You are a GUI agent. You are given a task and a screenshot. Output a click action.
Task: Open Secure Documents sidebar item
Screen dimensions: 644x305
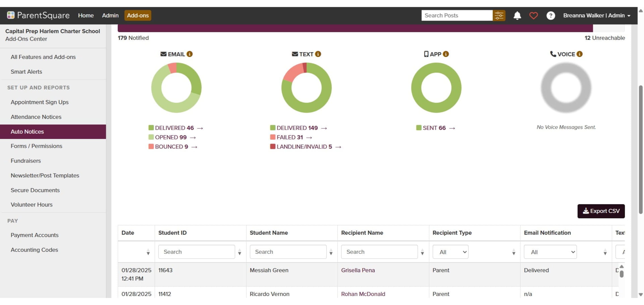(x=35, y=190)
